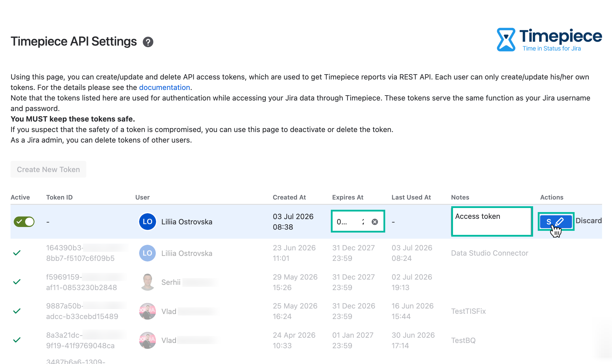Viewport: 612px width, 364px height.
Task: Select the TestBQ note
Action: 463,340
